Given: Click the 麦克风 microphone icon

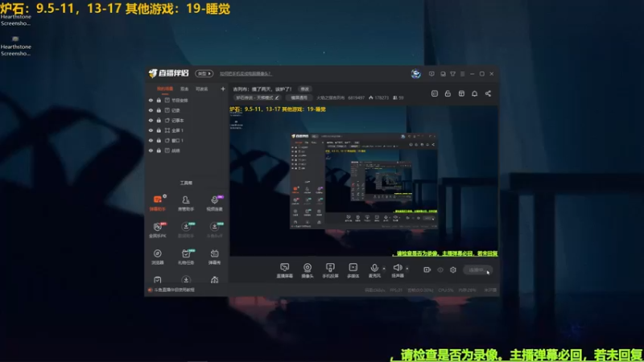Looking at the screenshot, I should pyautogui.click(x=374, y=268).
